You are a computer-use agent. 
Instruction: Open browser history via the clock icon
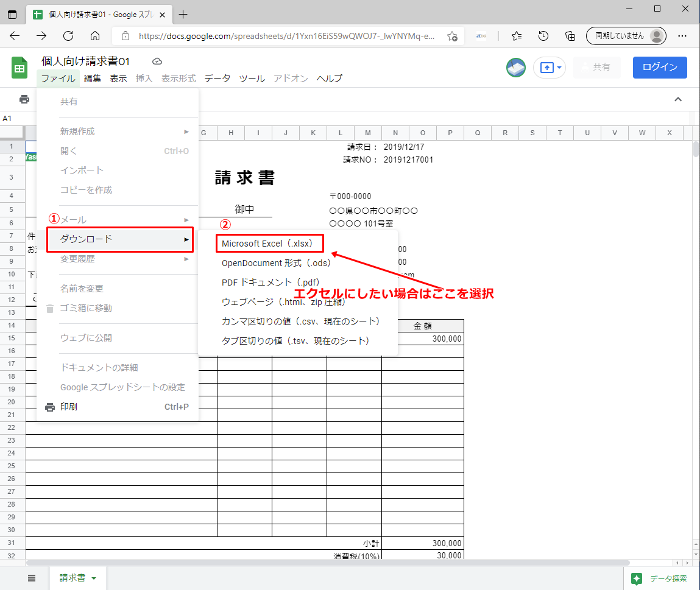point(543,36)
